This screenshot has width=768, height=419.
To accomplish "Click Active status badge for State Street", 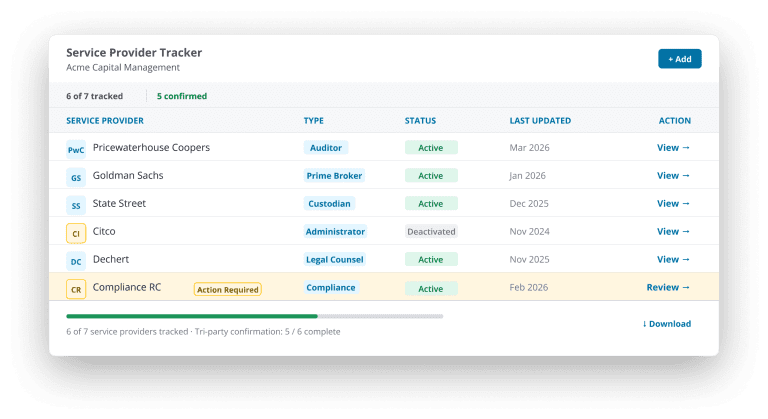I will coord(431,203).
